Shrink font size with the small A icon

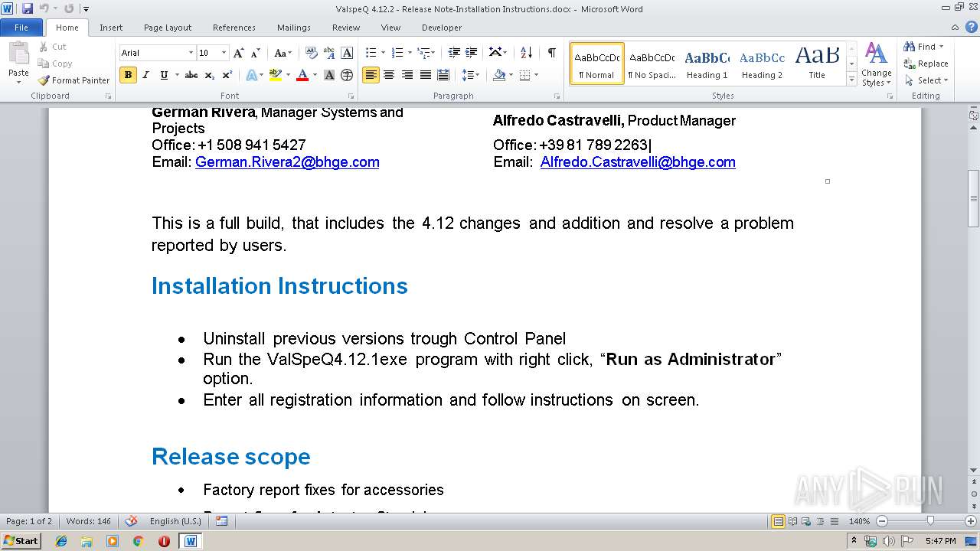click(256, 53)
